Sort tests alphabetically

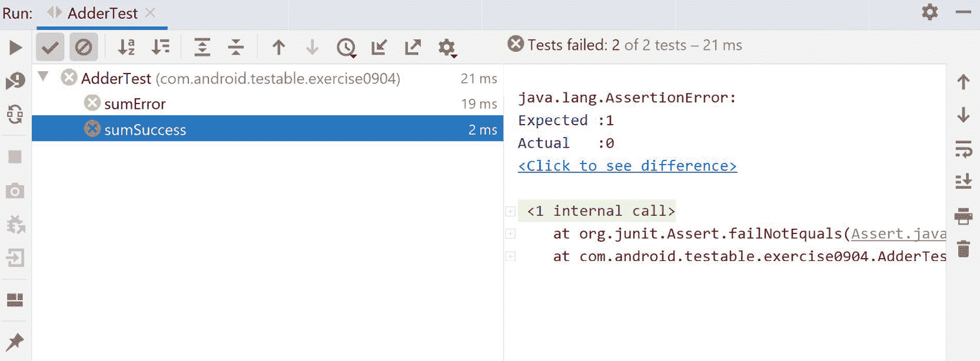click(127, 47)
